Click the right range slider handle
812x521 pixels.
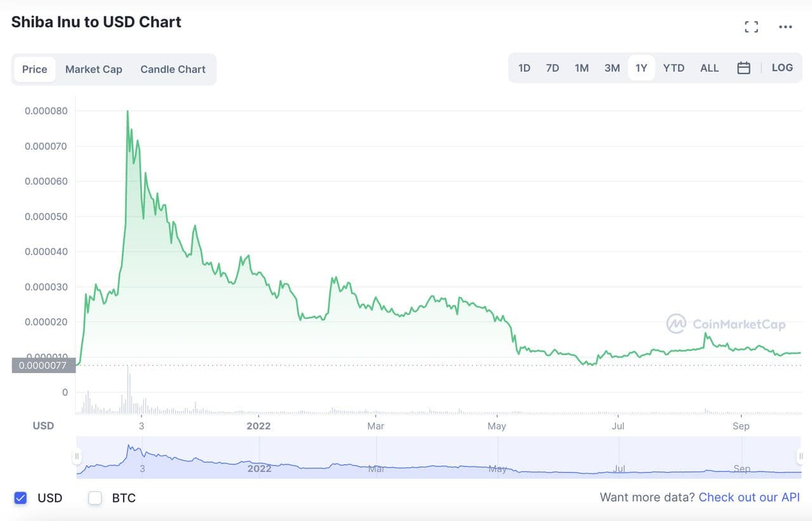tap(800, 456)
